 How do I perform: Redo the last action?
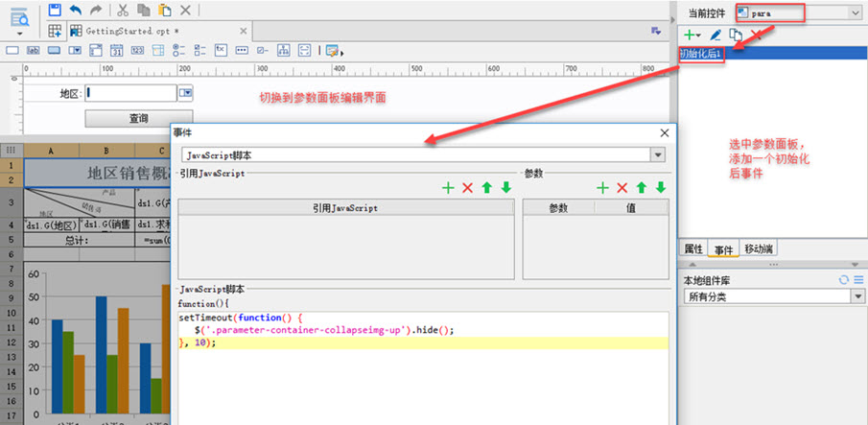coord(96,10)
